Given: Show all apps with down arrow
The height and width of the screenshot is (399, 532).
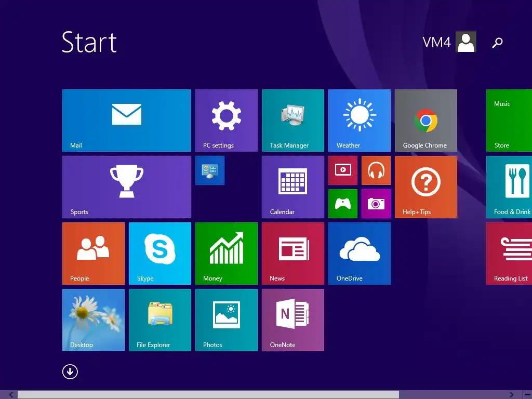Looking at the screenshot, I should 70,371.
